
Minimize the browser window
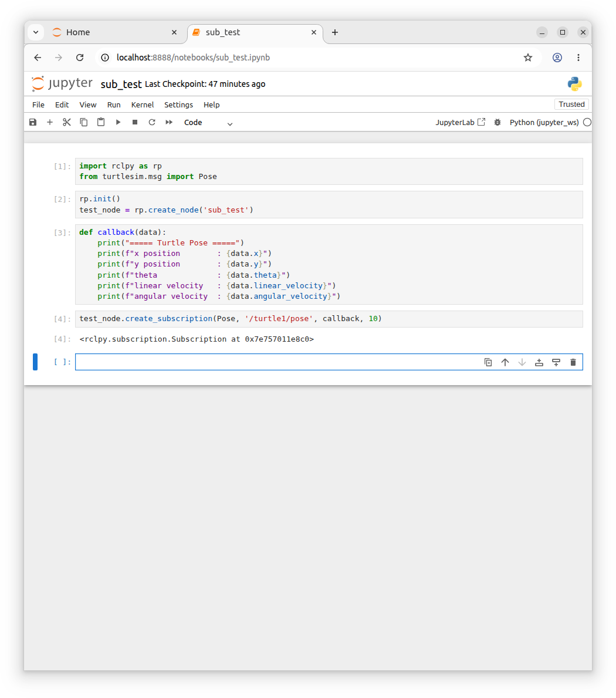point(541,32)
